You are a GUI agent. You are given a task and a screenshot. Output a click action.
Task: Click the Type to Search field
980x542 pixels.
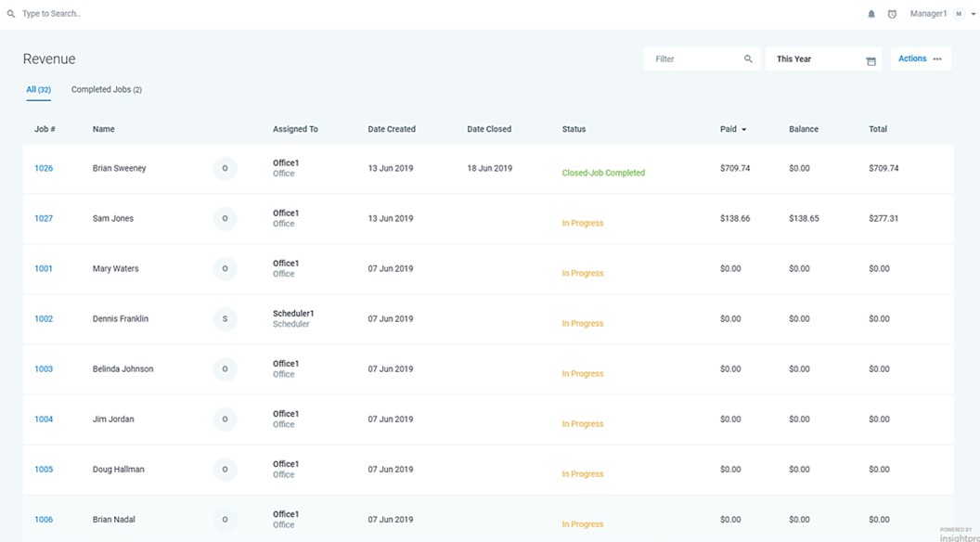[x=51, y=14]
